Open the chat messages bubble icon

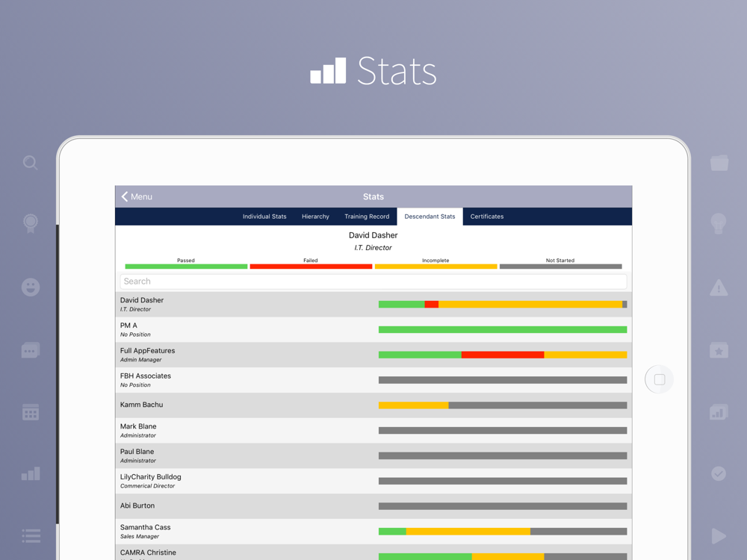[x=31, y=350]
